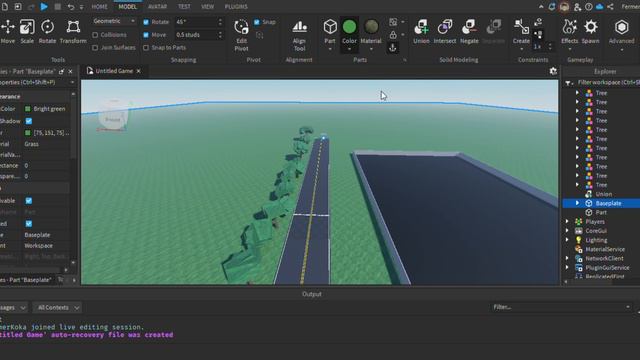
Task: Click the share icon at top right
Action: pyautogui.click(x=610, y=7)
